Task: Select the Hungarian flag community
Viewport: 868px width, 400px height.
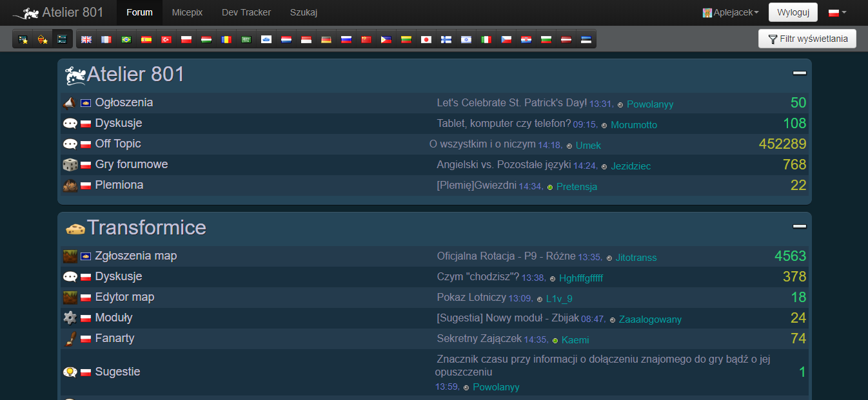Action: [206, 39]
